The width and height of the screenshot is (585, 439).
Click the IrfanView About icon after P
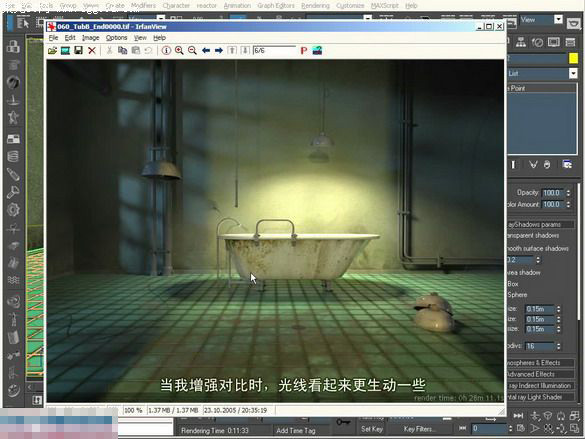[x=317, y=50]
